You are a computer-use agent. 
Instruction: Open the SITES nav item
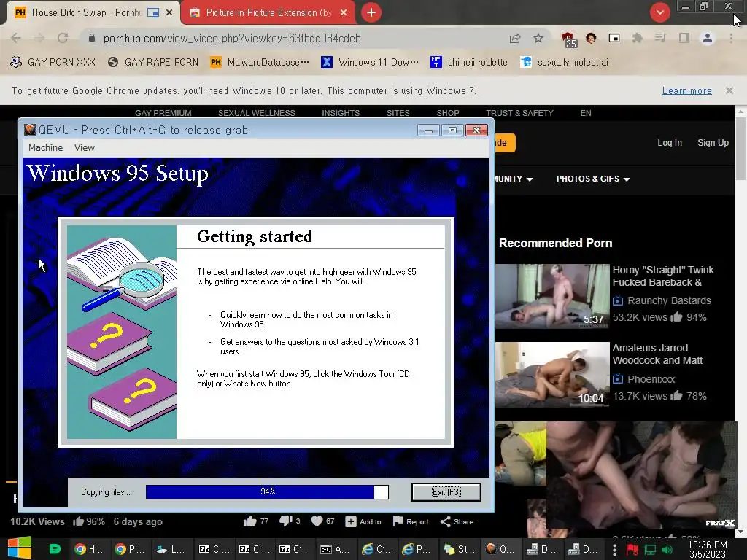398,113
